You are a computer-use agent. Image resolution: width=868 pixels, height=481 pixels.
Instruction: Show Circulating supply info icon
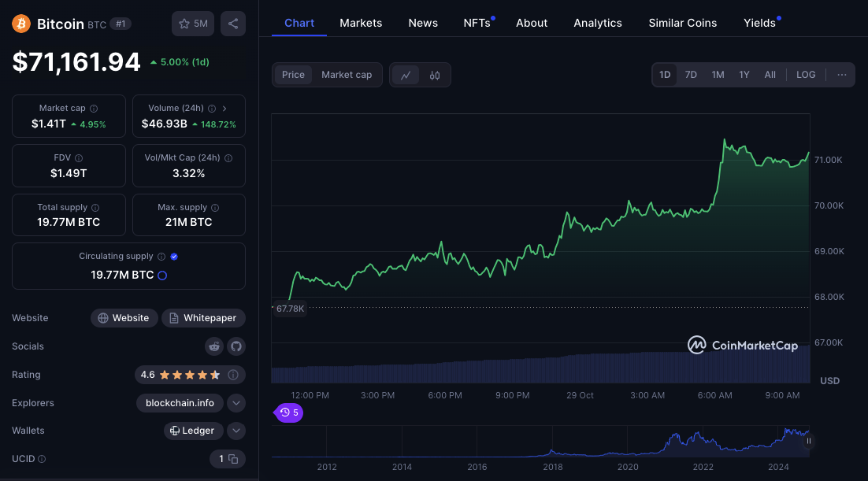coord(161,257)
